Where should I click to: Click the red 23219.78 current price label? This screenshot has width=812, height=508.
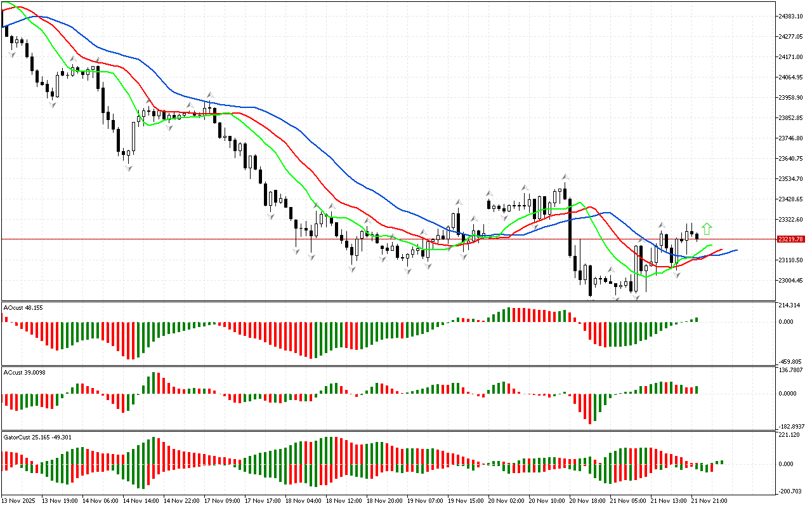click(x=790, y=239)
